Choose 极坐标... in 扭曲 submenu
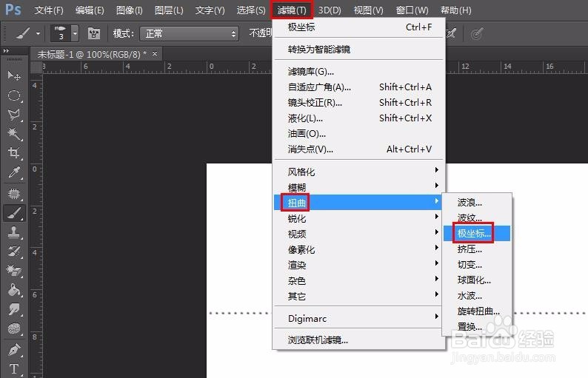Image resolution: width=588 pixels, height=378 pixels. point(477,234)
